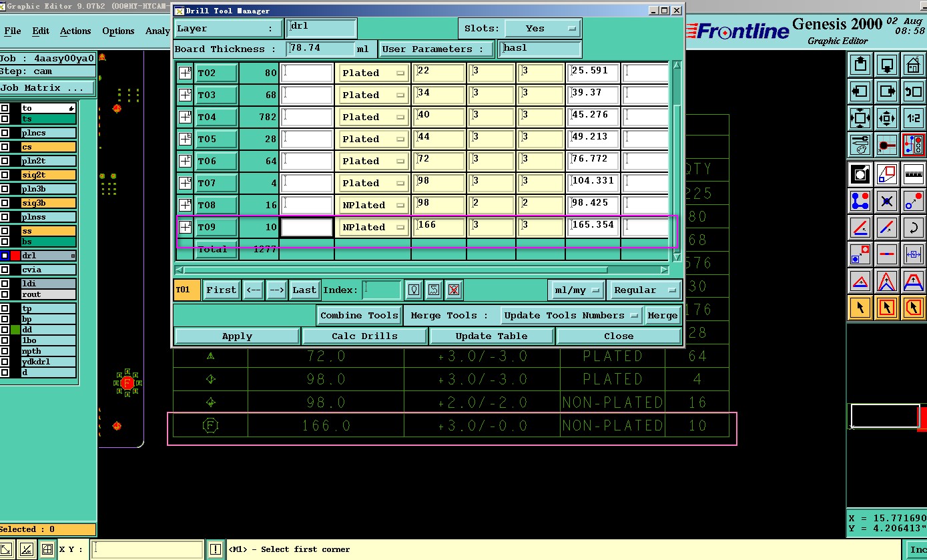The width and height of the screenshot is (927, 560).
Task: Select the ruler measurement tool icon
Action: (x=913, y=174)
